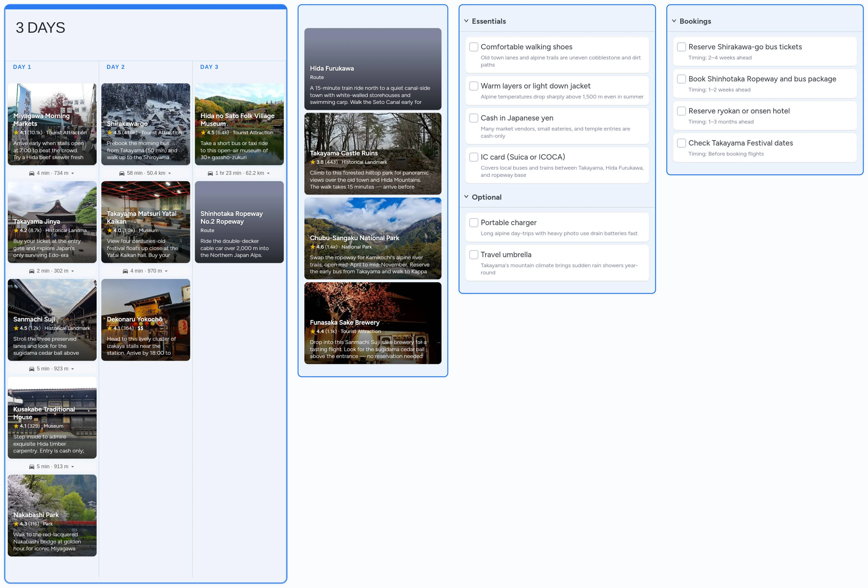868x588 pixels.
Task: Click the car icon beside the 58 min Shirakawa-go drive
Action: click(122, 173)
